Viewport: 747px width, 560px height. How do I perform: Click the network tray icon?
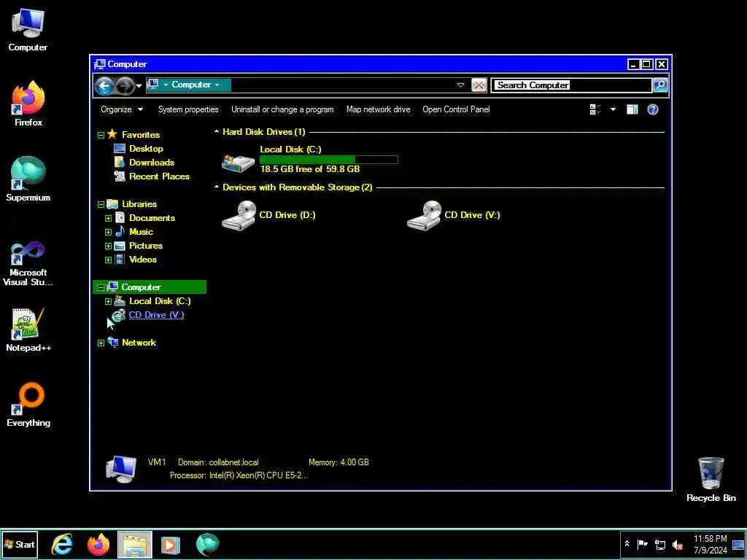[x=659, y=544]
